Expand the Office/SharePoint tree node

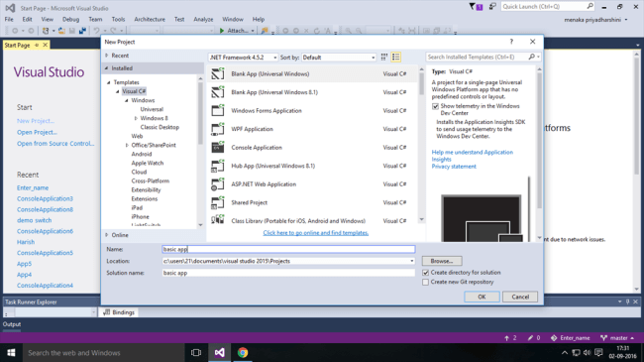click(x=127, y=145)
